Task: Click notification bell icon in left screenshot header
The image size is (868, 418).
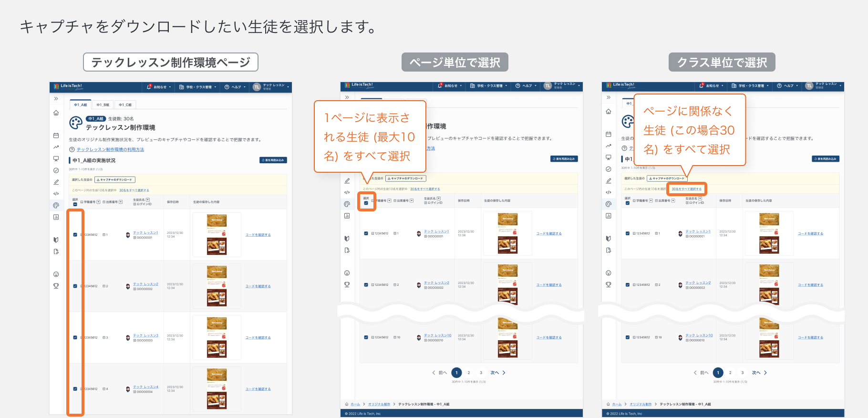Action: tap(149, 87)
